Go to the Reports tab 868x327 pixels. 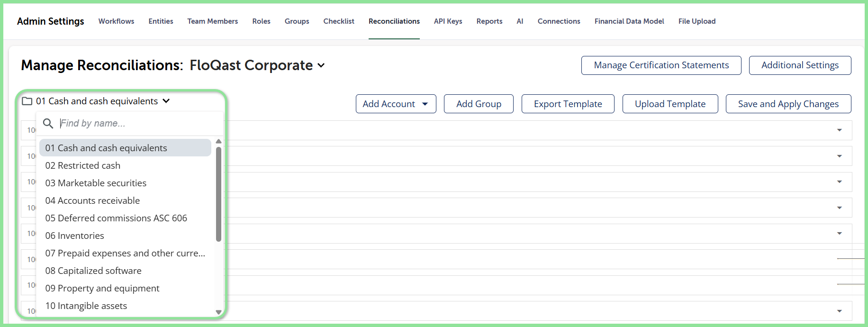(x=489, y=21)
